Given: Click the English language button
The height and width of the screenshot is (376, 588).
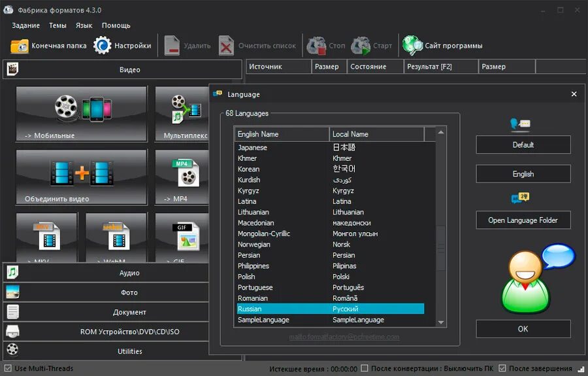Looking at the screenshot, I should 523,174.
